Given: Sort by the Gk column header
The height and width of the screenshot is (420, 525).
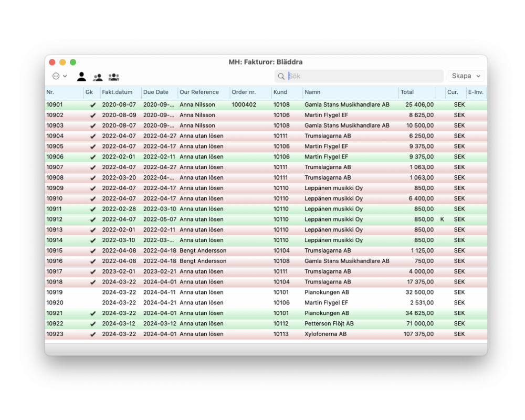Looking at the screenshot, I should tap(92, 92).
